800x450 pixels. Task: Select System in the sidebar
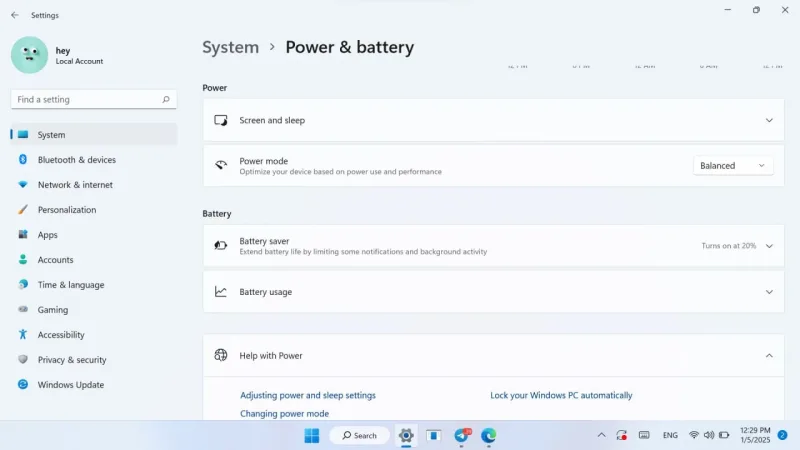coord(94,135)
